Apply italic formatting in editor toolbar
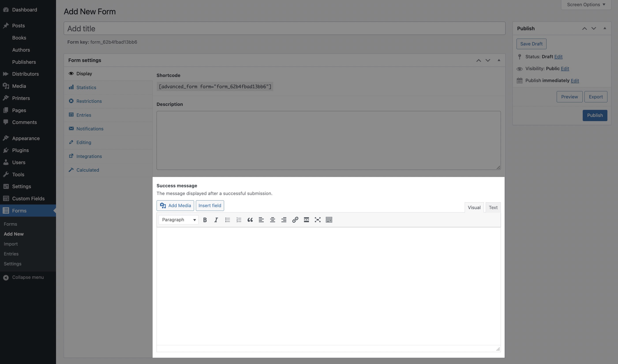This screenshot has width=618, height=364. coord(216,220)
